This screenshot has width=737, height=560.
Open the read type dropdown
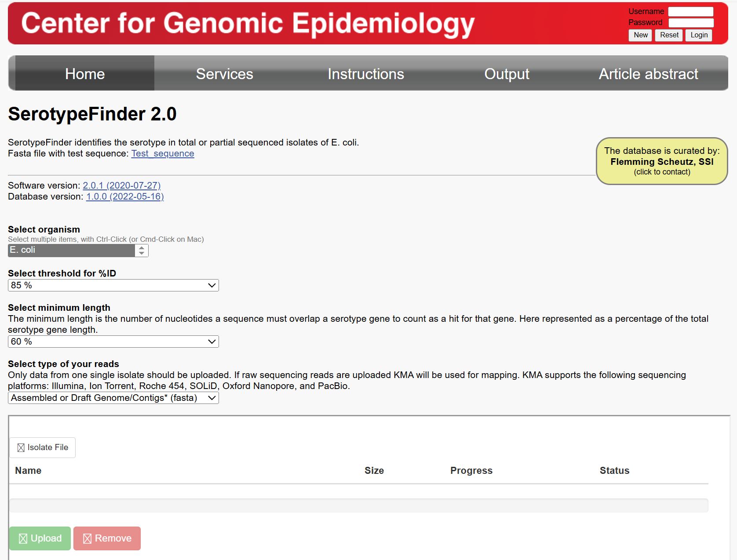[x=113, y=398]
